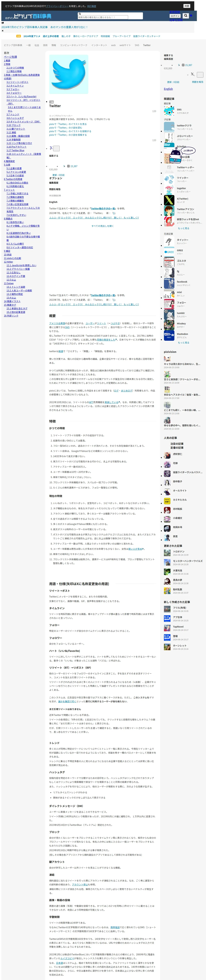Viewport: 206px width, 980px height.
Task: Open 呪術廻戦 in the trending bar
Action: click(105, 36)
